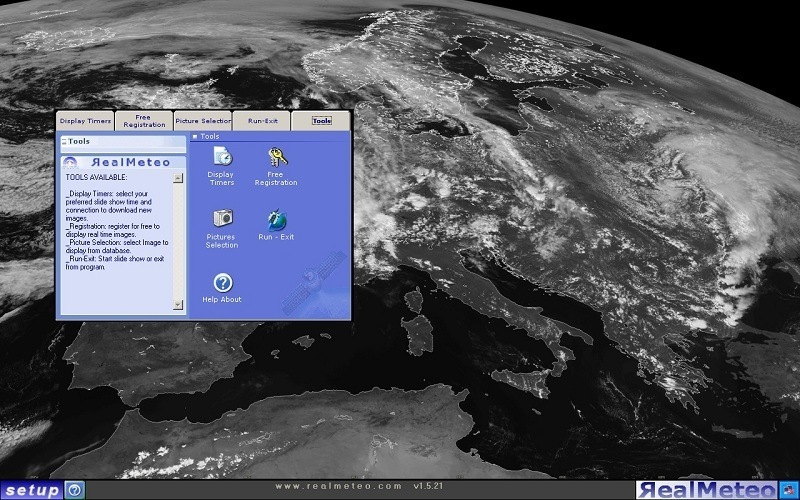The height and width of the screenshot is (500, 800).
Task: Open the Display Timers clock icon
Action: (x=222, y=158)
